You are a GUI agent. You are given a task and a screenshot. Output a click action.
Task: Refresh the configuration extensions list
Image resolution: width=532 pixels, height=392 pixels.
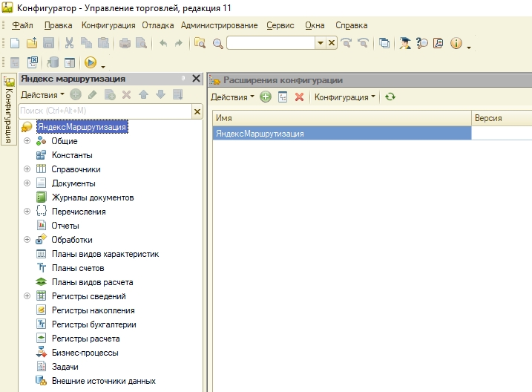tap(390, 97)
